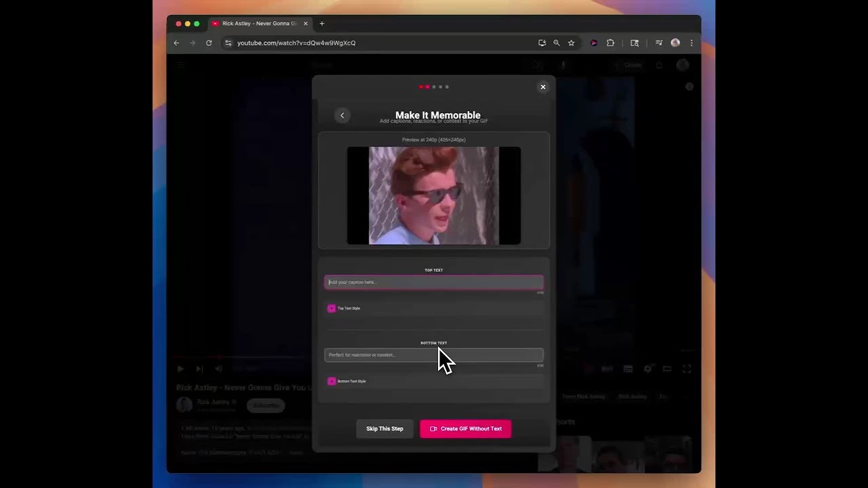This screenshot has width=868, height=488.
Task: Select the third step progress dot
Action: [x=433, y=87]
